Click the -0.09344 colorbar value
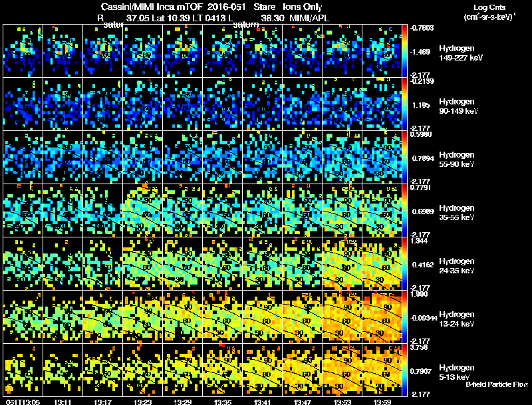 pyautogui.click(x=423, y=318)
